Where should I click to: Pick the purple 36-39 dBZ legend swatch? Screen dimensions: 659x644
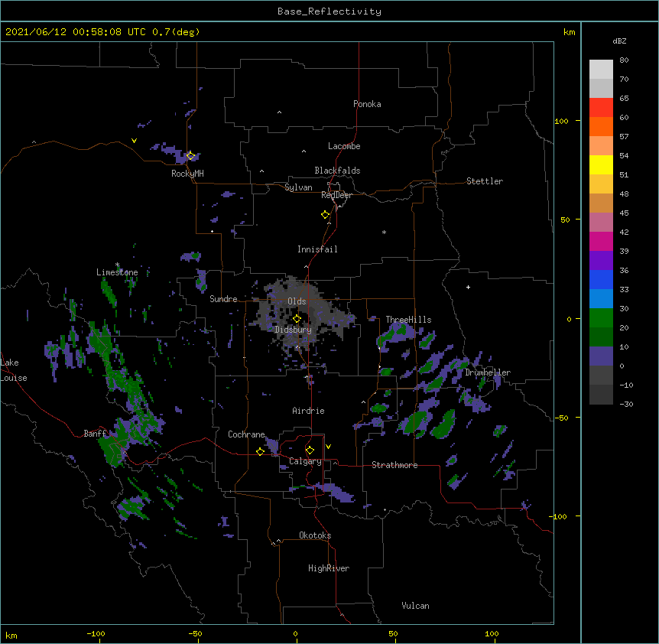[x=601, y=261]
